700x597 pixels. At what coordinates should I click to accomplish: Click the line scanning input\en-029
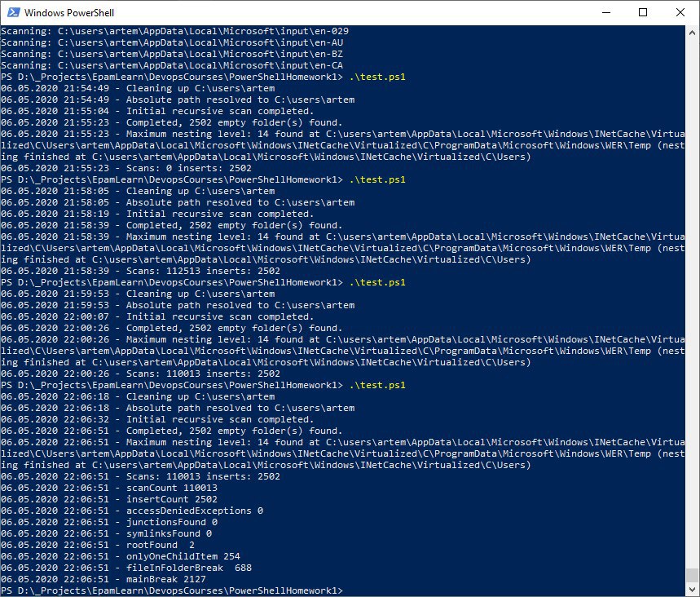pos(174,31)
